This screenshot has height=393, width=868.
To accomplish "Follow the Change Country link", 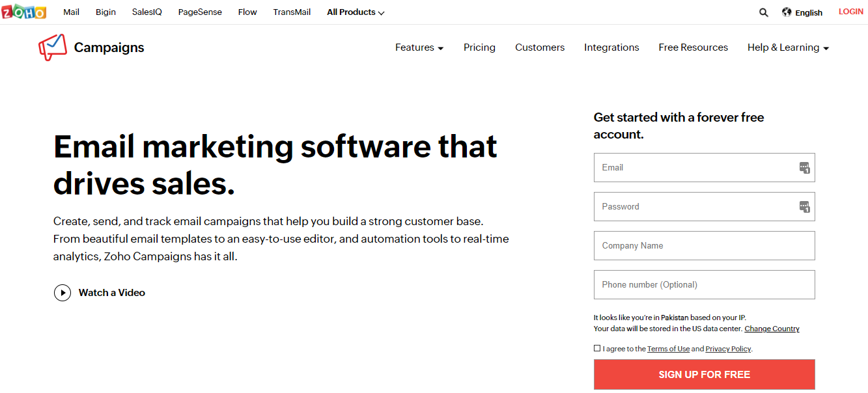I will [x=772, y=329].
